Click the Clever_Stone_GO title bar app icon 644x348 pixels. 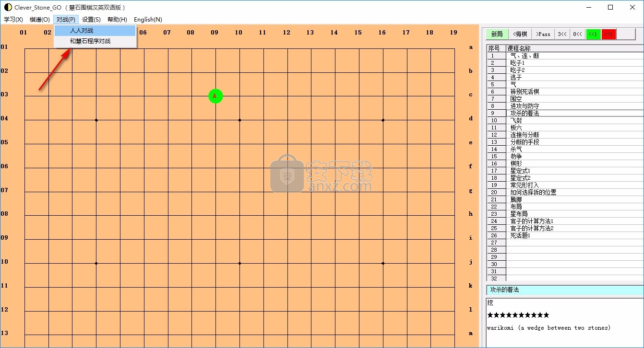pyautogui.click(x=8, y=7)
